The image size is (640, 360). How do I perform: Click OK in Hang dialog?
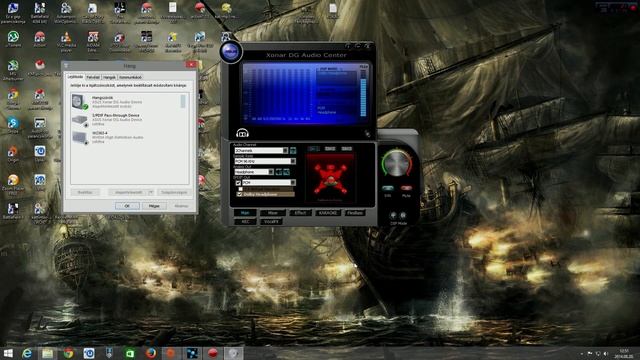(127, 206)
